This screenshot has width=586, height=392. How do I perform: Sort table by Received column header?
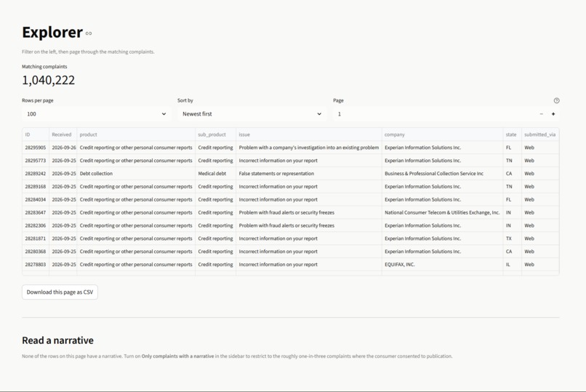63,135
